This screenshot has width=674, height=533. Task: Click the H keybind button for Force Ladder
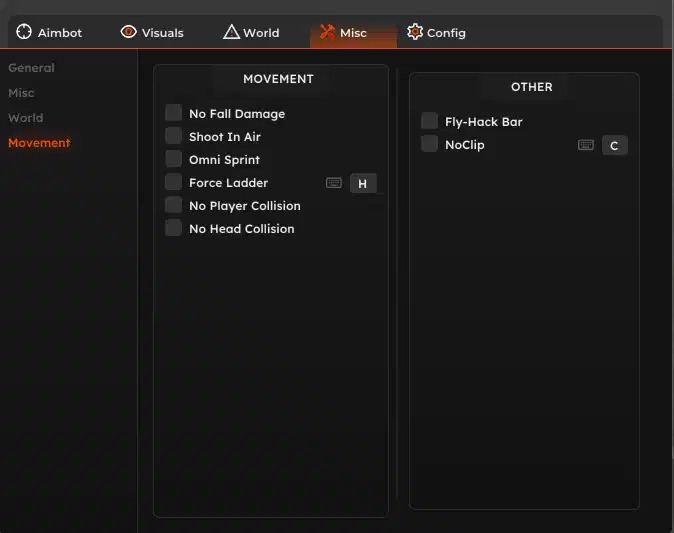click(363, 183)
